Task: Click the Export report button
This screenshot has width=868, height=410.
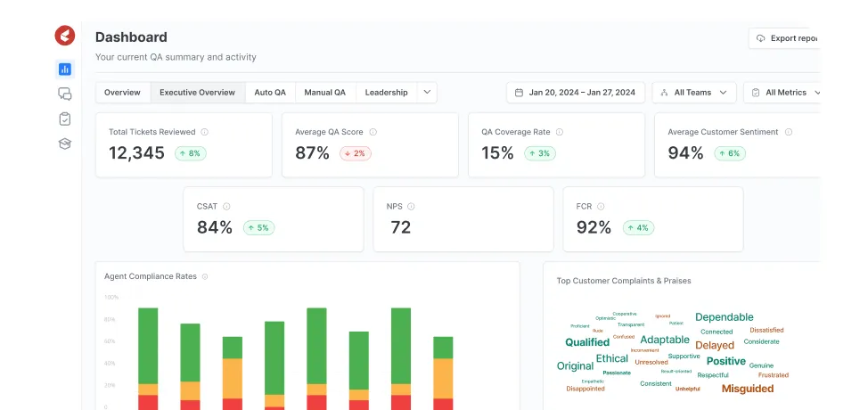Action: pos(784,38)
